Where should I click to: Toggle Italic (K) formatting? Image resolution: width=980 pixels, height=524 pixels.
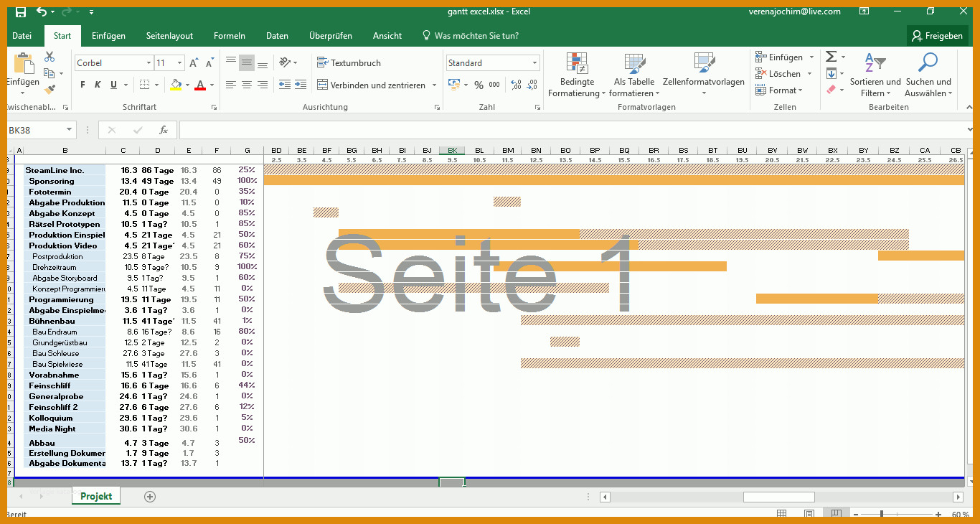[98, 85]
